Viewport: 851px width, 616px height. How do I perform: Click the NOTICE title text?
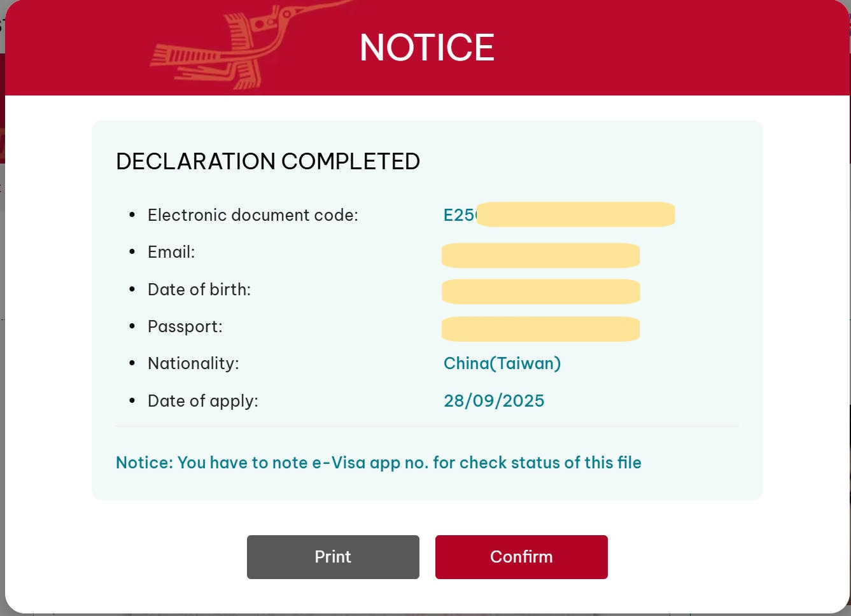[426, 48]
